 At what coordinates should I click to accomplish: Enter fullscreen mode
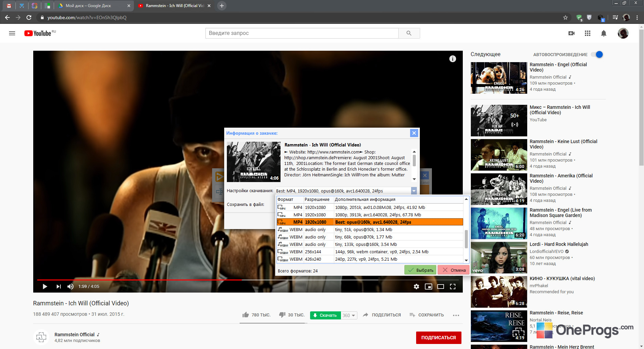tap(452, 287)
